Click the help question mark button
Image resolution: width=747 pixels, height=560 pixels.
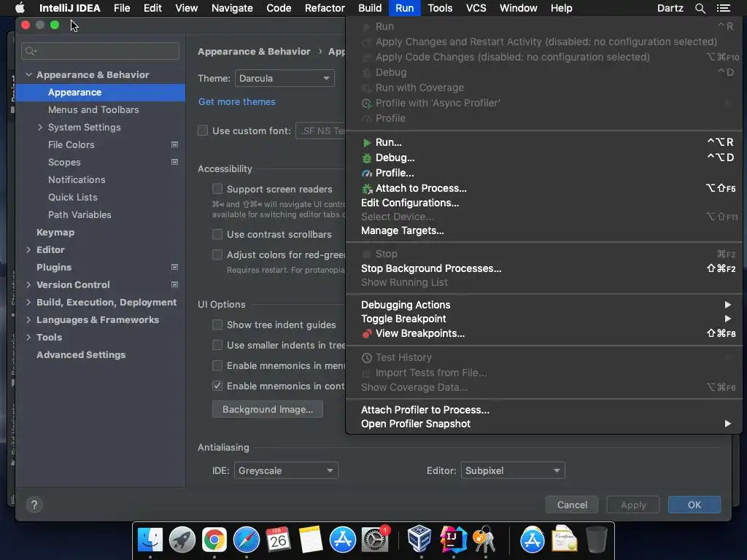[x=34, y=505]
